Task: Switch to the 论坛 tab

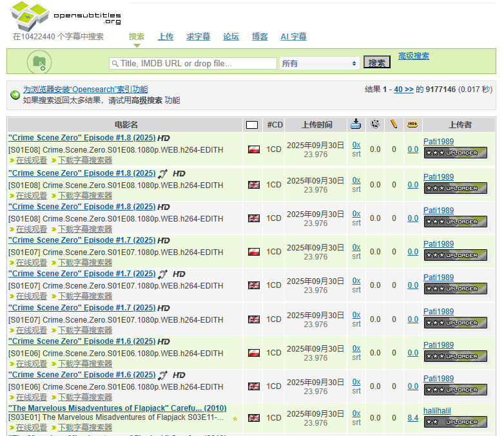Action: [231, 37]
